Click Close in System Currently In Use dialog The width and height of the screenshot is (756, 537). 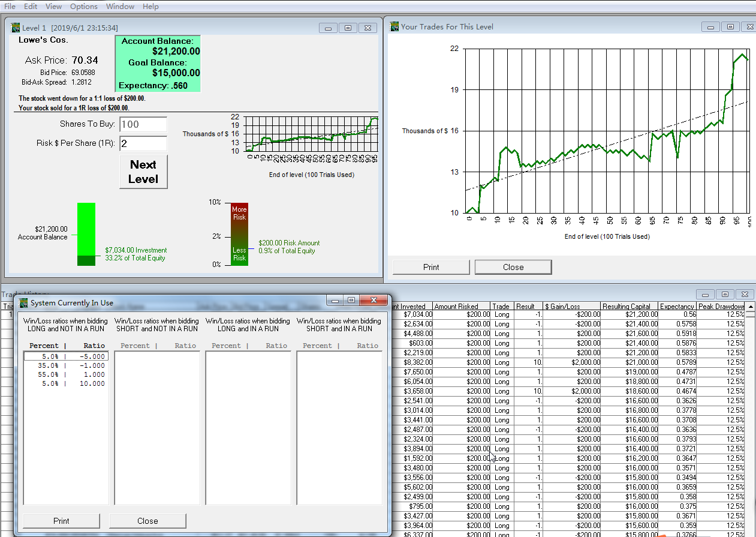click(147, 521)
